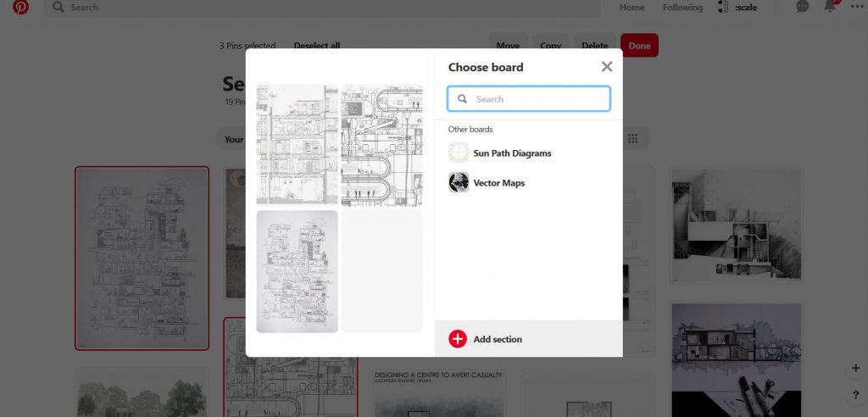Click the Copy button
Screen dimensions: 868x417
(550, 46)
